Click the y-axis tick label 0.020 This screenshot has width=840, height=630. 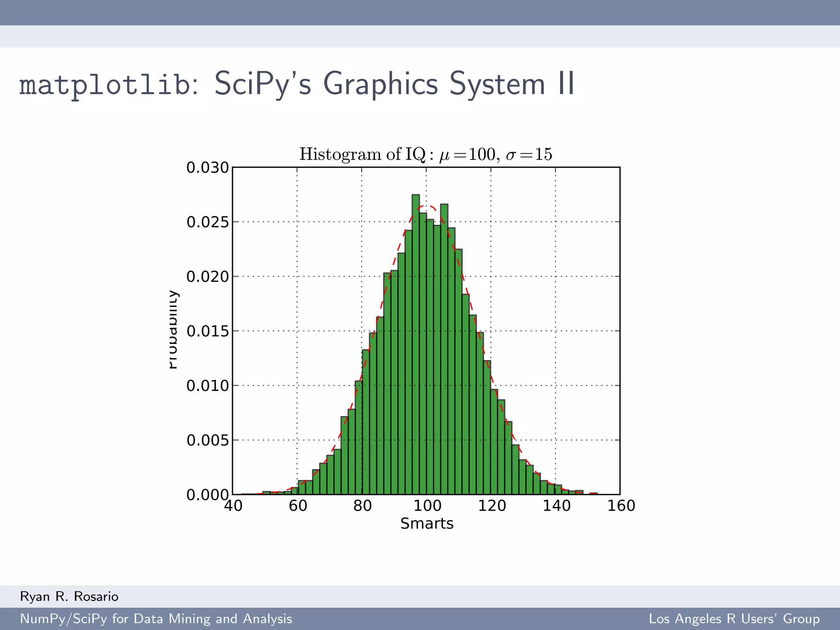coord(208,276)
